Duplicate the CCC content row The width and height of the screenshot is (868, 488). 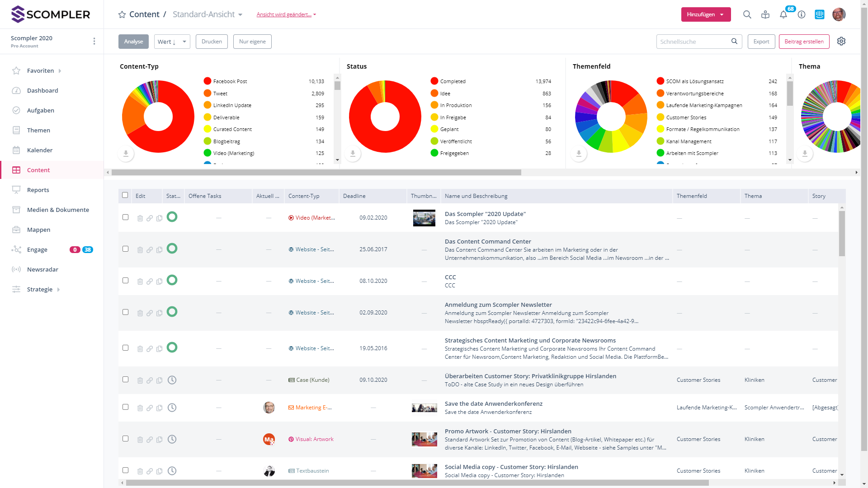[160, 282]
